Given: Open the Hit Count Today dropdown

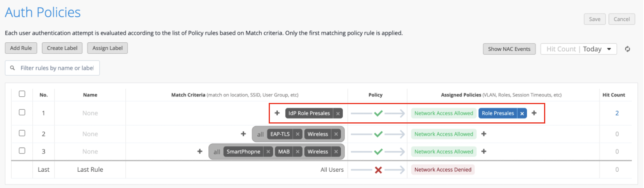Looking at the screenshot, I should pyautogui.click(x=579, y=49).
